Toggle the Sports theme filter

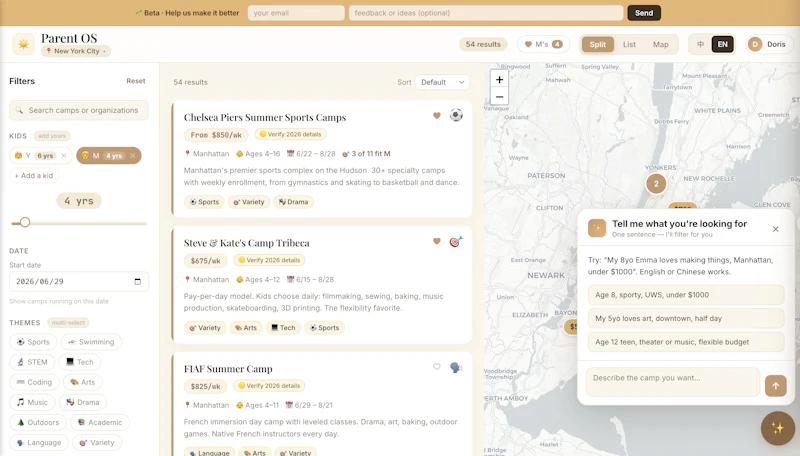click(33, 342)
